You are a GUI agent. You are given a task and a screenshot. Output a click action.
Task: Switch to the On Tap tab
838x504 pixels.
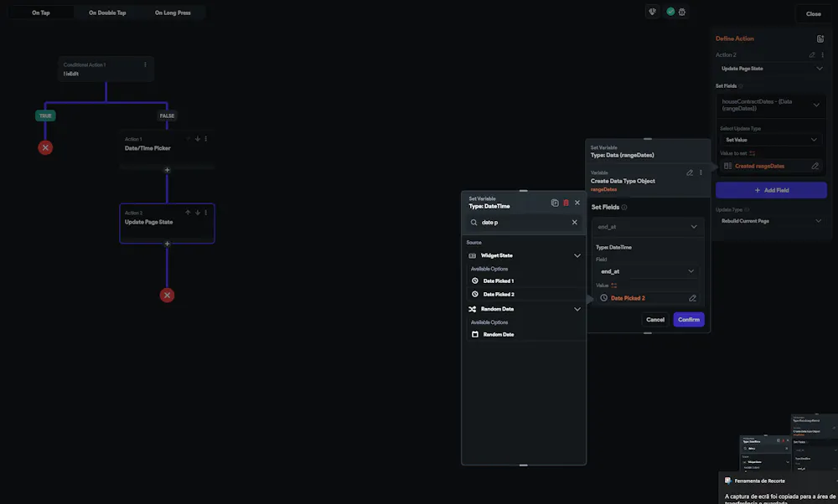40,13
